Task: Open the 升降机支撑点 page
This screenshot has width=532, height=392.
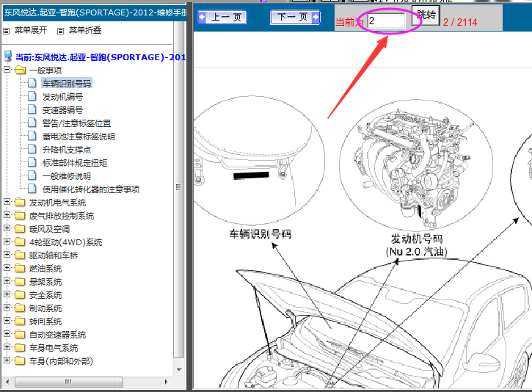Action: tap(67, 150)
